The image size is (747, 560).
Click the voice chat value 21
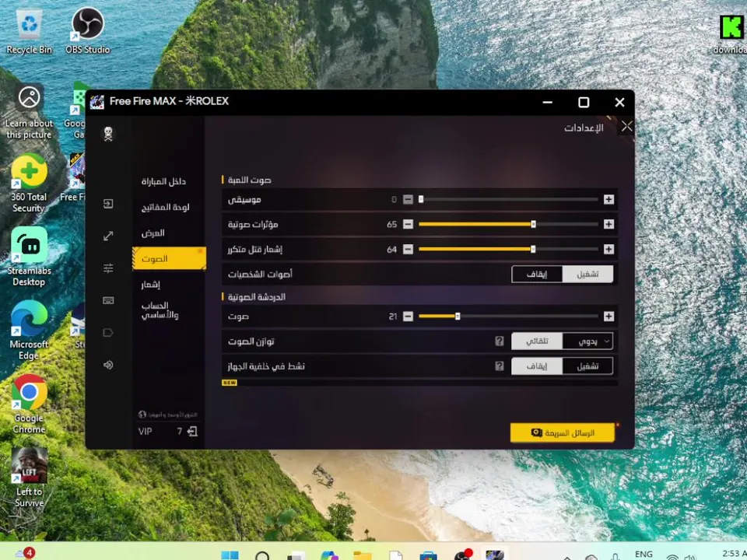(x=392, y=317)
